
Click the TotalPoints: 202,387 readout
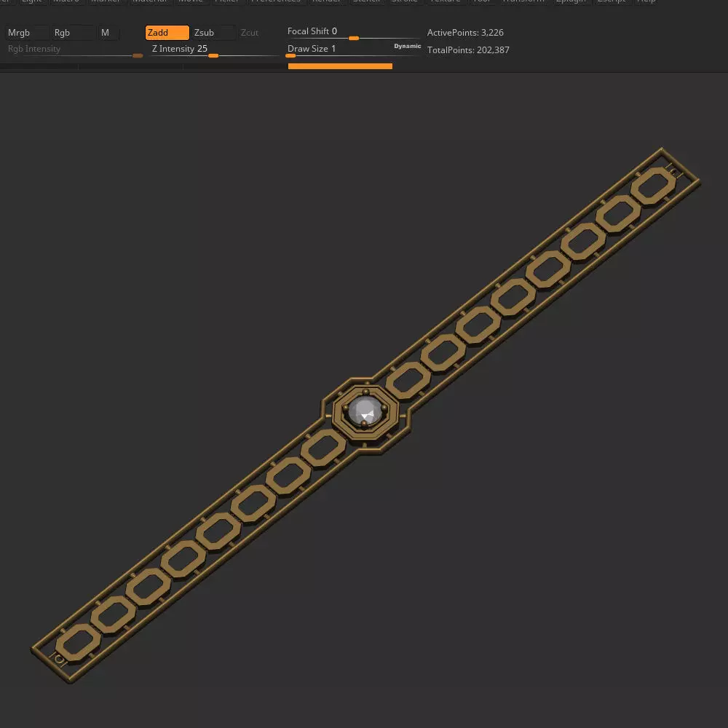coord(468,50)
